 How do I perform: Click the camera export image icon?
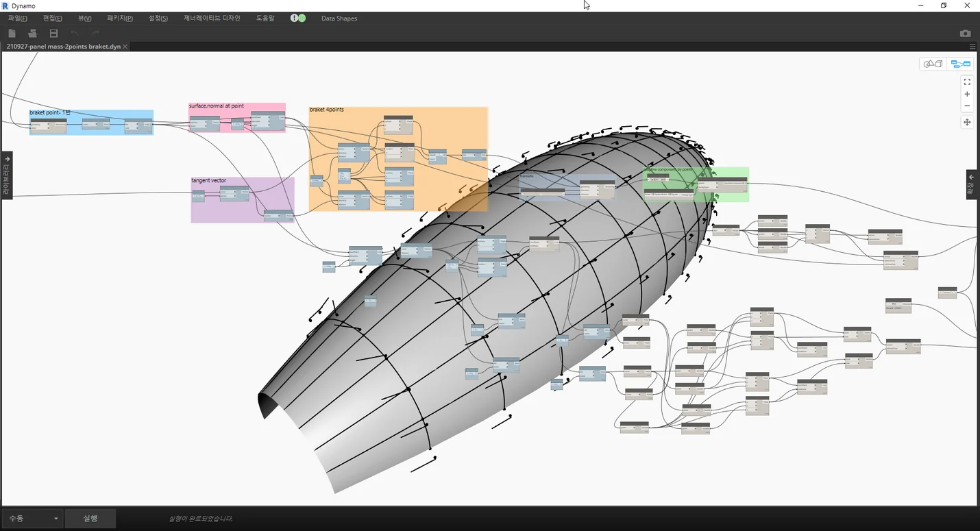(965, 33)
